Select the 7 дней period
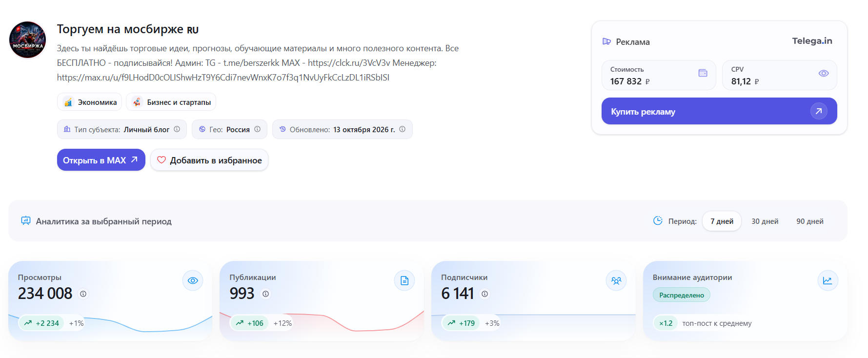 tap(722, 221)
